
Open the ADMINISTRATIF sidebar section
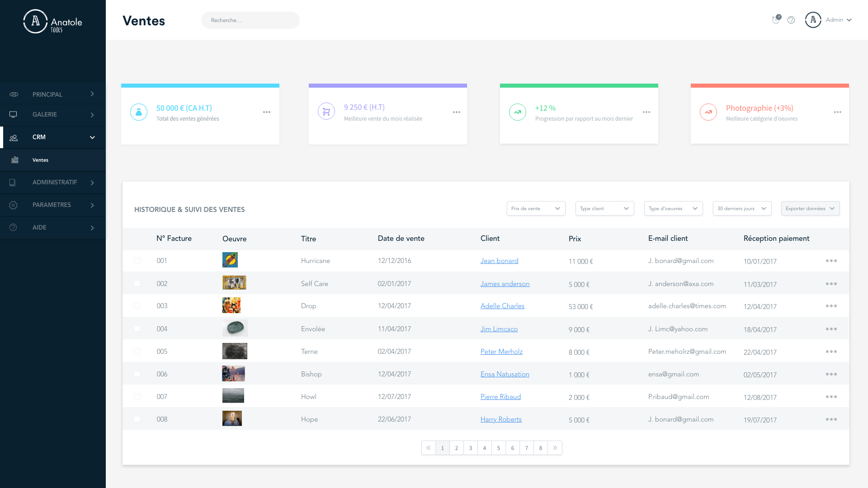pos(53,183)
